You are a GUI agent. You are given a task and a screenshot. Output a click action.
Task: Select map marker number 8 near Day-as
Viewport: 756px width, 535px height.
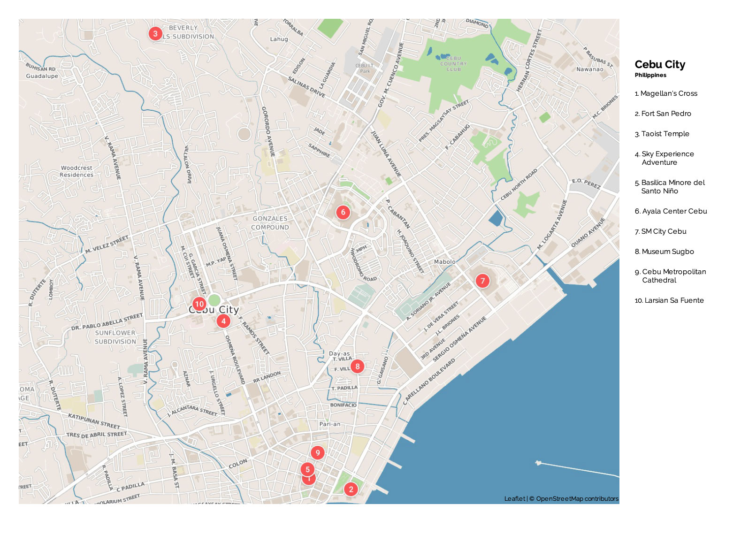[358, 367]
